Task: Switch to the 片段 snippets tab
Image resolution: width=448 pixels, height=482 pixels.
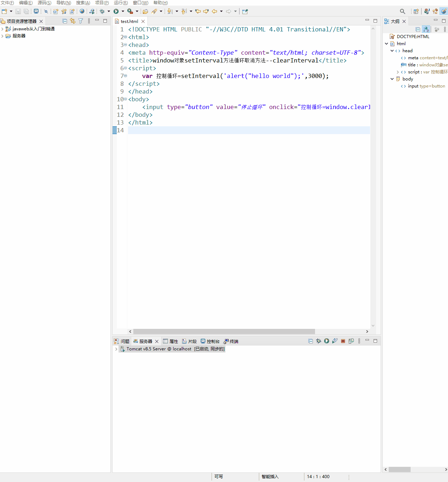Action: pos(189,341)
